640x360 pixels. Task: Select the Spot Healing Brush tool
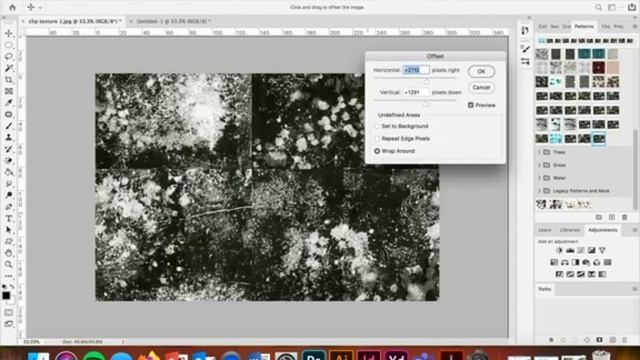(9, 114)
